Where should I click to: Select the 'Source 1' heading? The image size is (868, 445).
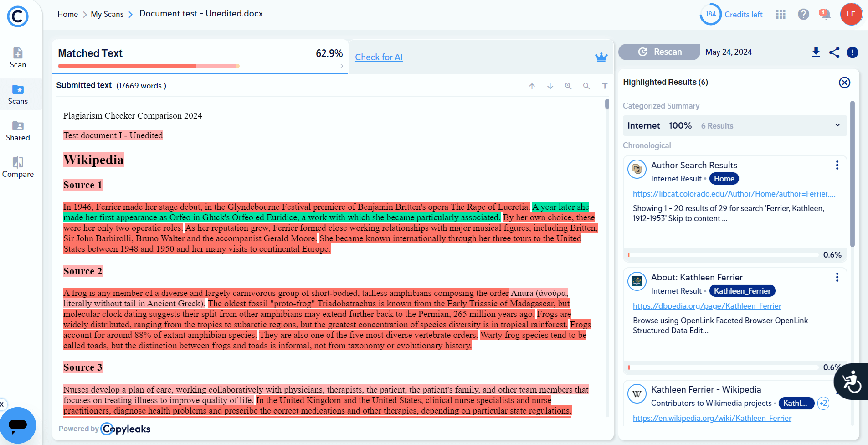82,185
